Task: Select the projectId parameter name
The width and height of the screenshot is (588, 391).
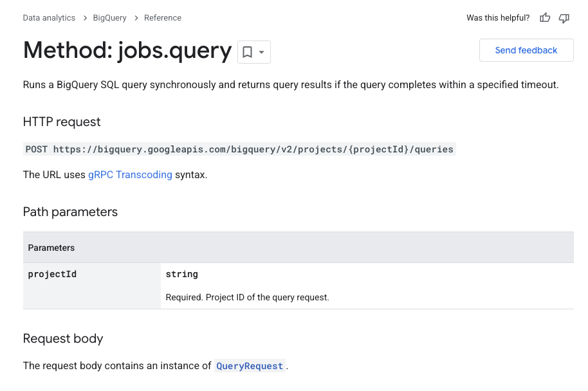Action: click(52, 274)
